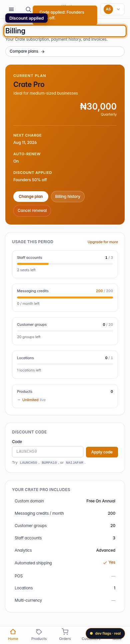This screenshot has width=130, height=644.
Task: Click the Custom domain feature row
Action: [65, 501]
